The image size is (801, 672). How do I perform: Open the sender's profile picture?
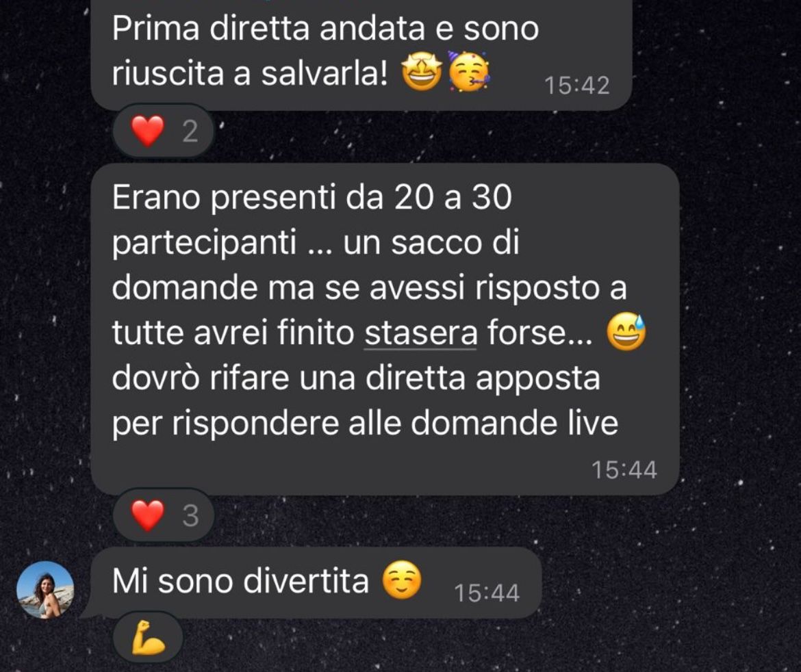coord(45,590)
